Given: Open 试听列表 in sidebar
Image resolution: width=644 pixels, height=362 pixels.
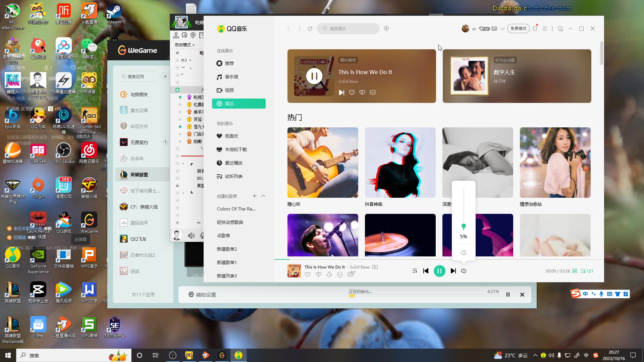Looking at the screenshot, I should click(238, 176).
